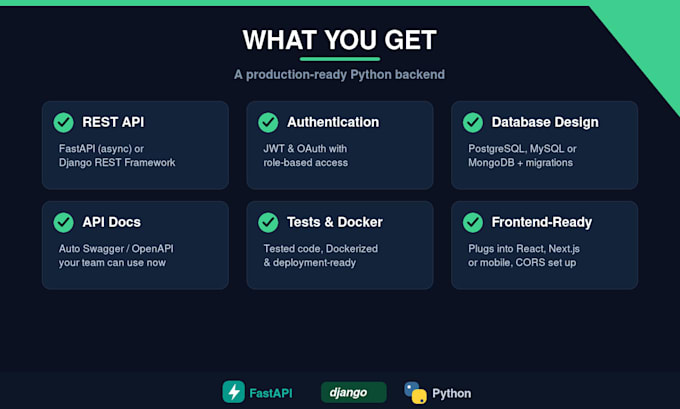Screen dimensions: 680x409
Task: Click the Python label in footer
Action: tap(451, 394)
